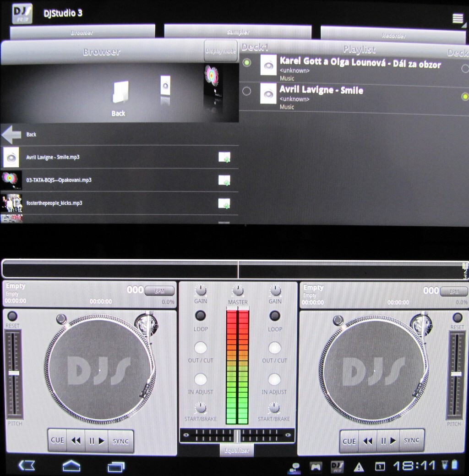Add 03-TATA-BOJS Opakovani.mp3 to playlist
The image size is (469, 476).
(x=224, y=181)
